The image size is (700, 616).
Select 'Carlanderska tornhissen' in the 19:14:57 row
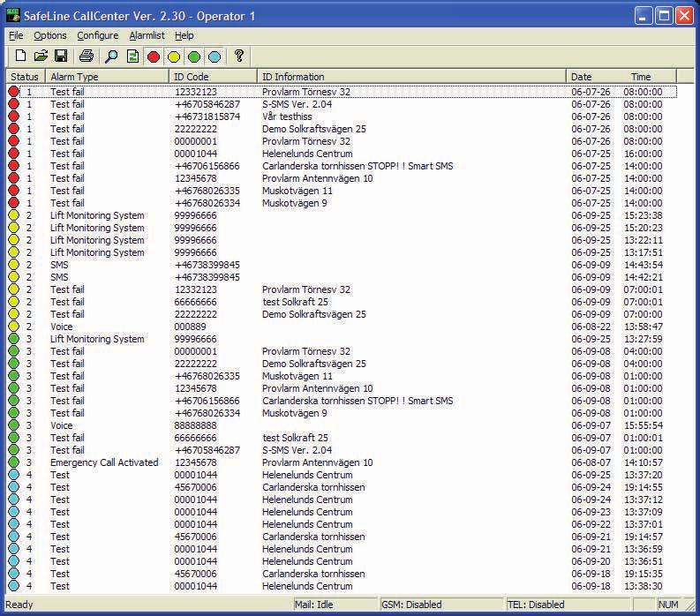click(313, 537)
